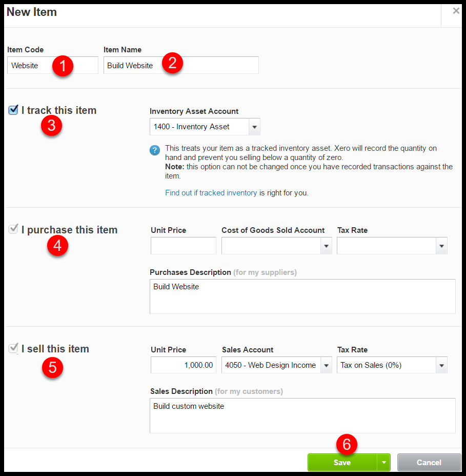Click the Note text about tracked inventory
This screenshot has width=466, height=476.
[x=309, y=171]
